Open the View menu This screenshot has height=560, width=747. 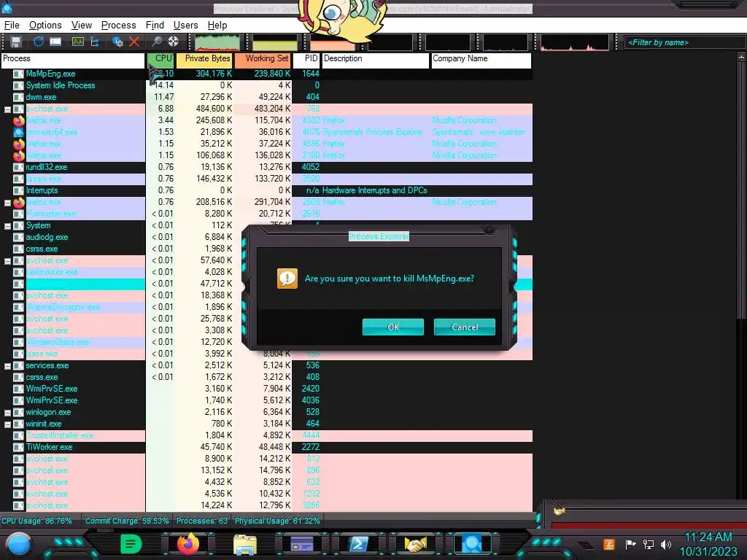(82, 26)
